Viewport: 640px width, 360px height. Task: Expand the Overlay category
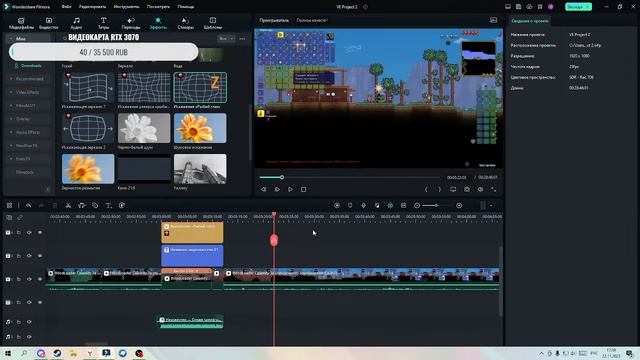pos(11,119)
